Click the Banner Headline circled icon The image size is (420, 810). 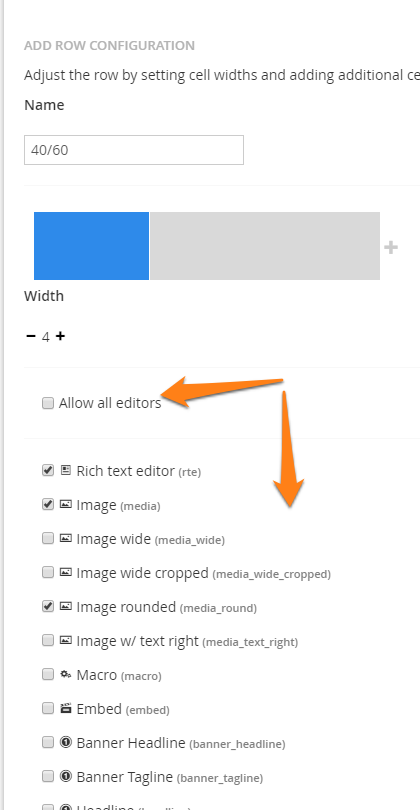66,742
